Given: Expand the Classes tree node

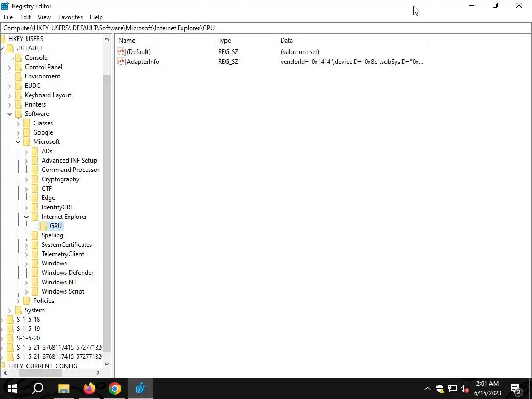Looking at the screenshot, I should coord(18,124).
